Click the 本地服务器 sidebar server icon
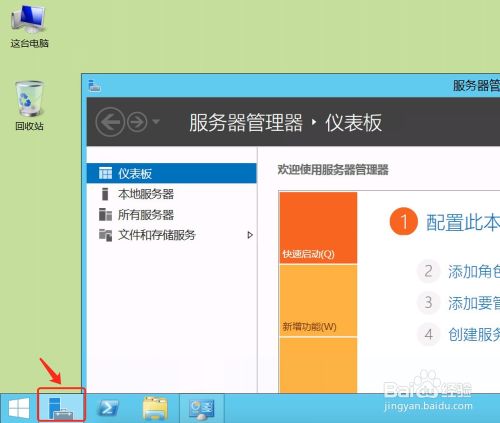Image resolution: width=500 pixels, height=423 pixels. tap(105, 194)
